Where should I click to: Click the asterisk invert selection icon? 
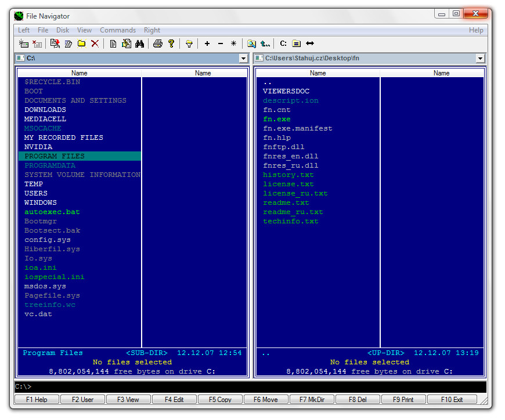pyautogui.click(x=233, y=44)
